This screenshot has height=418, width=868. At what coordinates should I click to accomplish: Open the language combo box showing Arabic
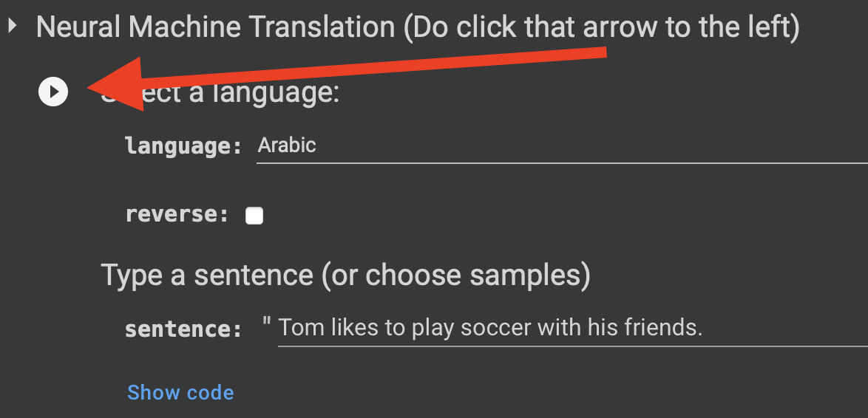(x=562, y=146)
